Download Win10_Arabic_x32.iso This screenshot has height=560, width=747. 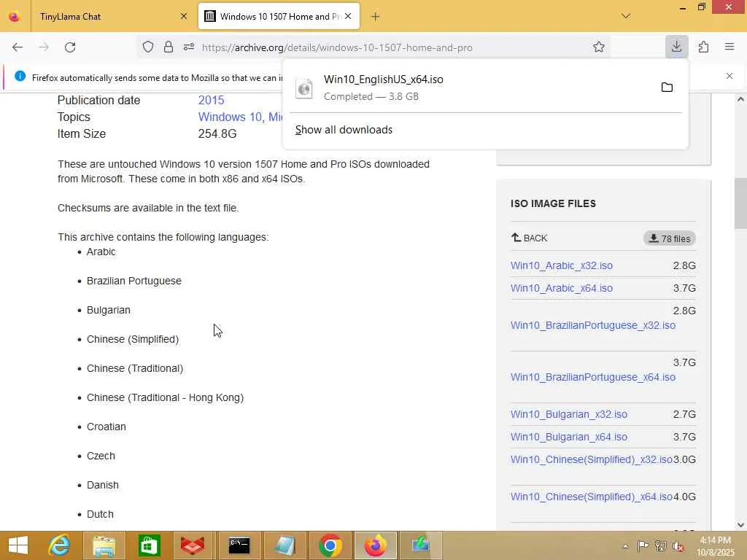pyautogui.click(x=562, y=265)
